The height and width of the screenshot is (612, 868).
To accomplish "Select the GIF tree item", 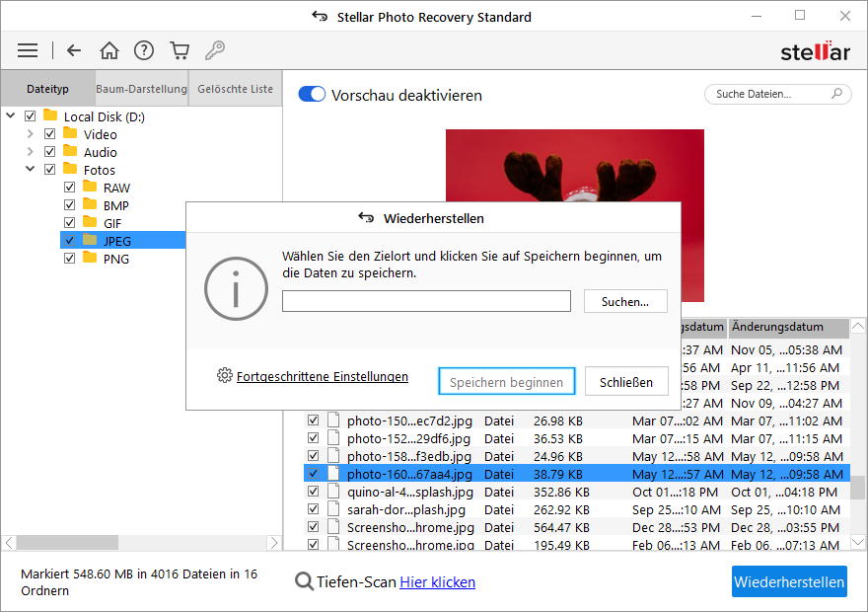I will [x=111, y=223].
